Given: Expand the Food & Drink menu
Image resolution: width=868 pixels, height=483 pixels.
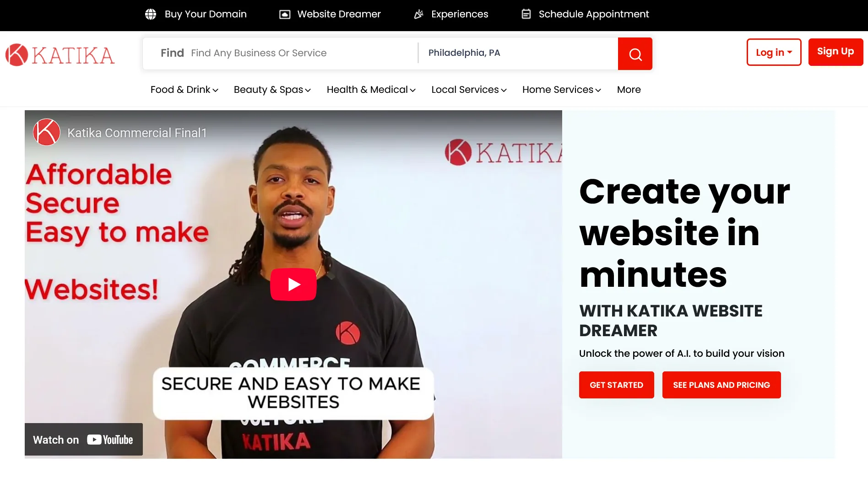Looking at the screenshot, I should 184,90.
